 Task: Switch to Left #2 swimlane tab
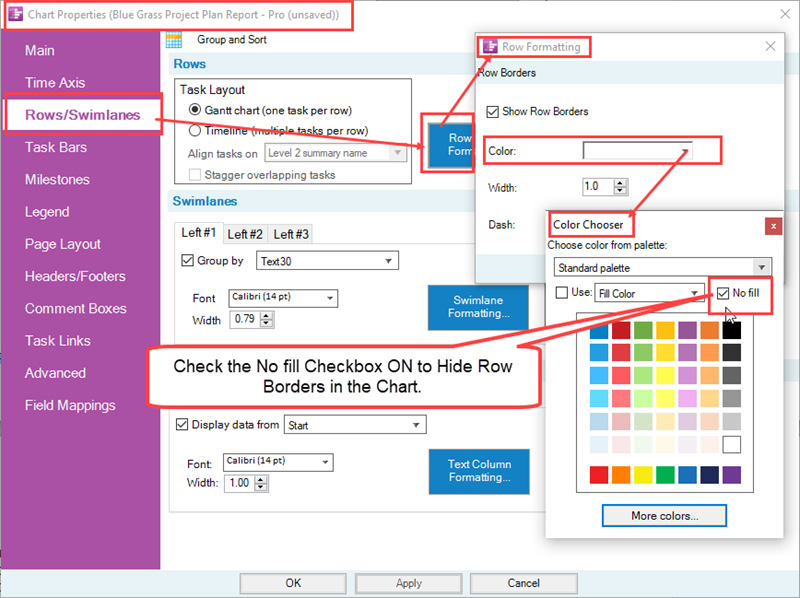[x=245, y=234]
